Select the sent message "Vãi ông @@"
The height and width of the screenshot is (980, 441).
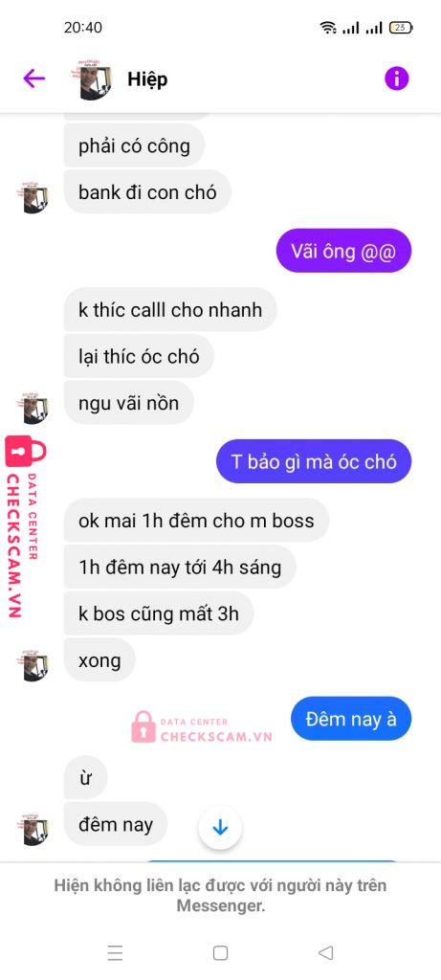tap(343, 251)
